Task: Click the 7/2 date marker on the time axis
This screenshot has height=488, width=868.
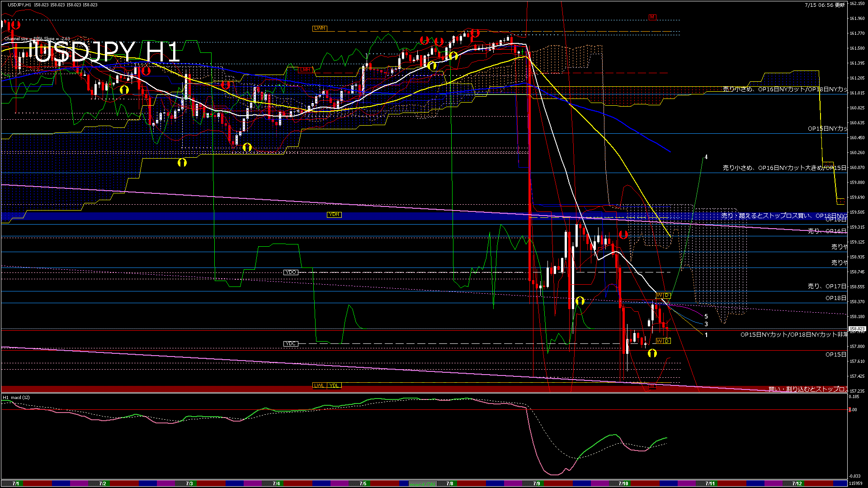Action: [103, 483]
